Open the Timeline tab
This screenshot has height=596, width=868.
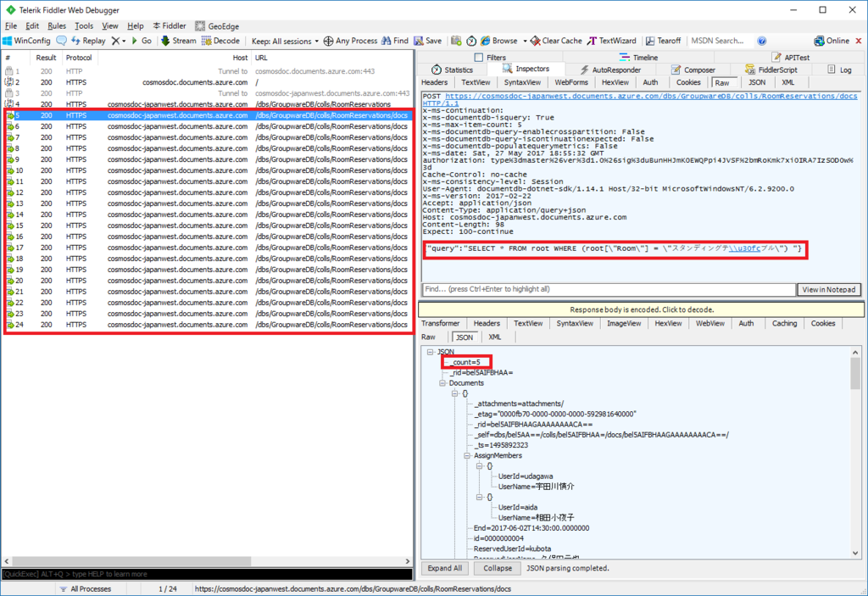point(639,57)
